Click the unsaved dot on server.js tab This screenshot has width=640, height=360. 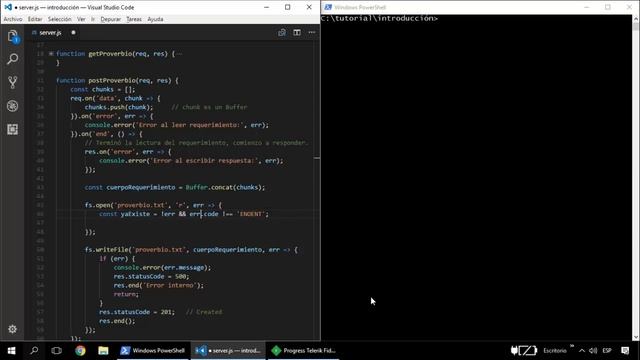point(73,33)
